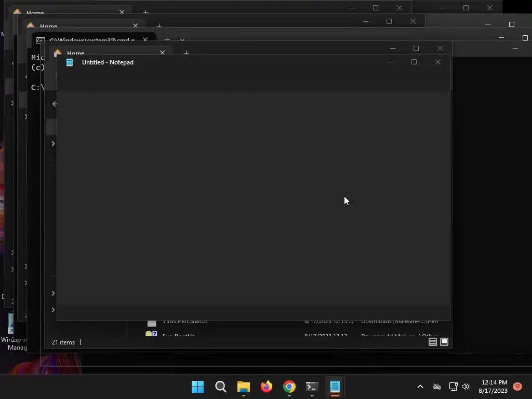532x399 pixels.
Task: Close the cmd.exe Terminal tab
Action: coord(145,39)
